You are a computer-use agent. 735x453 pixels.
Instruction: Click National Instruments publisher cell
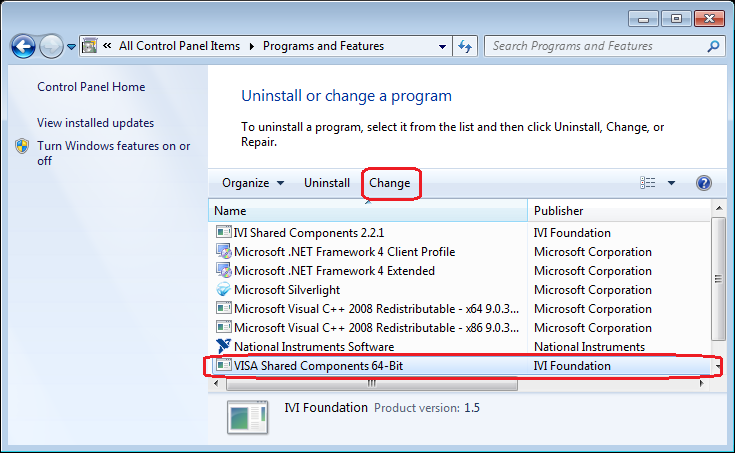pos(589,347)
